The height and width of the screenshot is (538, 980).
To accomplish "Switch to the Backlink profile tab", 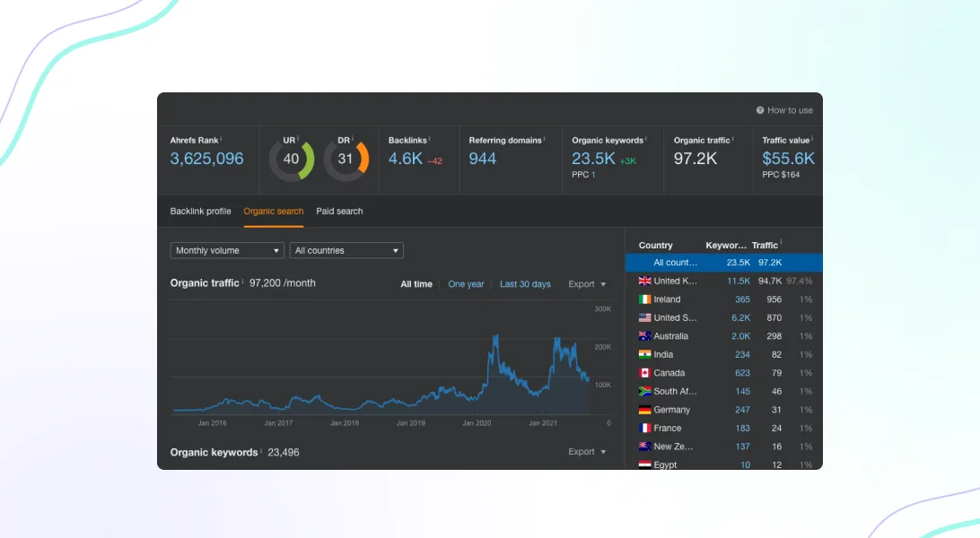I will [x=201, y=211].
